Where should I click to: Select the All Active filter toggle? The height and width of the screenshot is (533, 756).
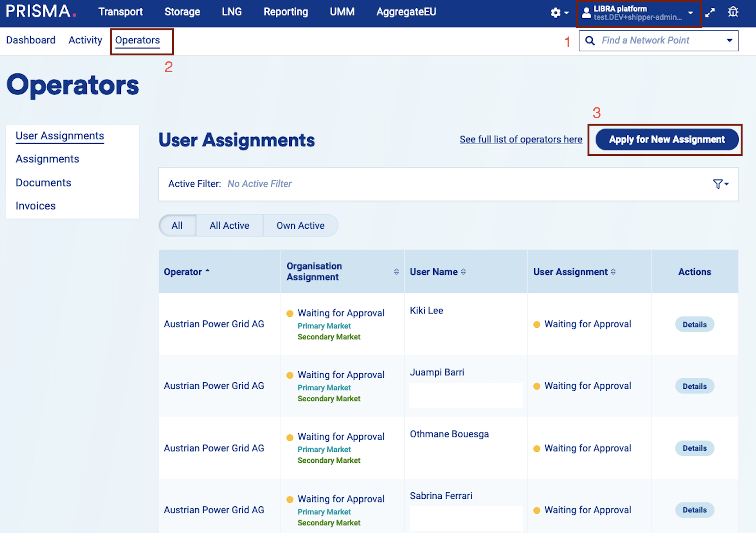pyautogui.click(x=229, y=225)
